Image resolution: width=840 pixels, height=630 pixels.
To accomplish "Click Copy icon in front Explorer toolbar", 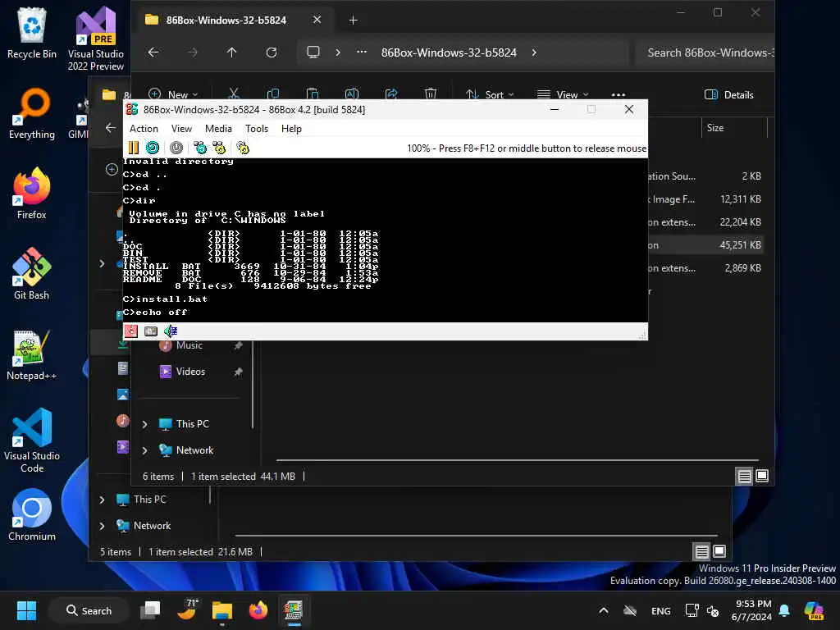I will coord(273,94).
